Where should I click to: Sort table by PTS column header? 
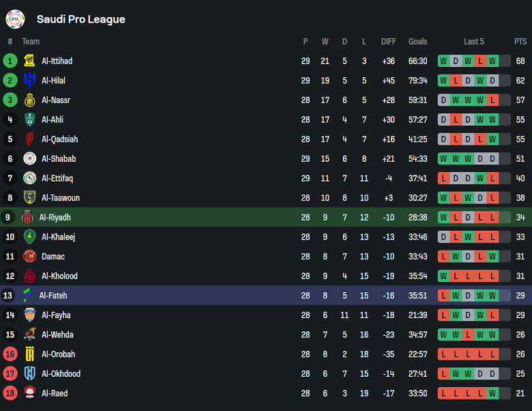click(x=520, y=42)
